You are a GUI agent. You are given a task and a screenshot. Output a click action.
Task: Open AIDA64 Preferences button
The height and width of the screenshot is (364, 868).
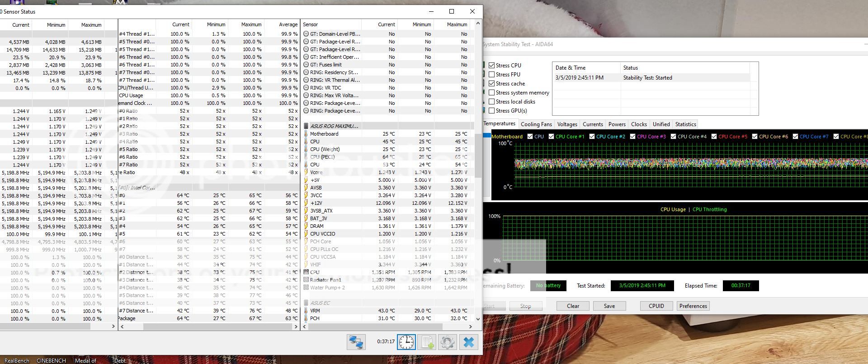coord(693,306)
